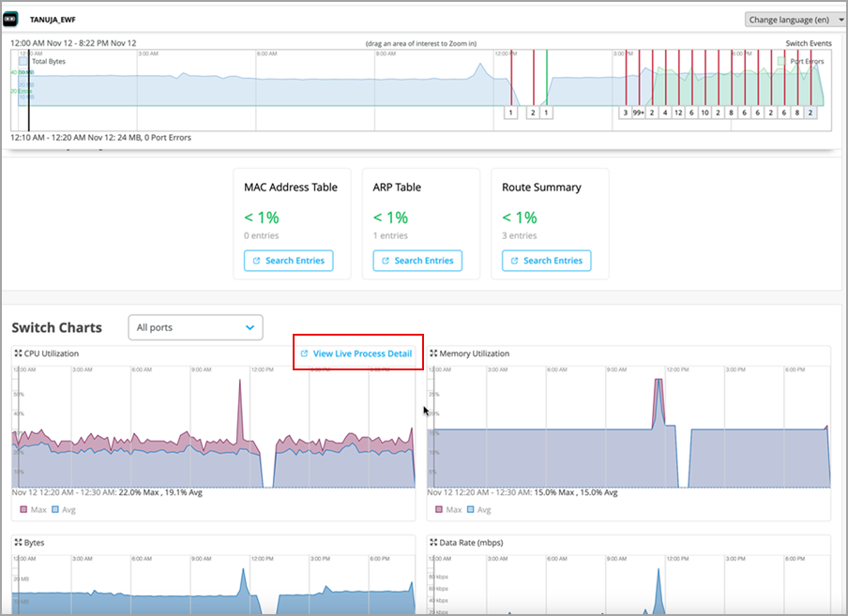Select the 99+ switch events marker

638,113
